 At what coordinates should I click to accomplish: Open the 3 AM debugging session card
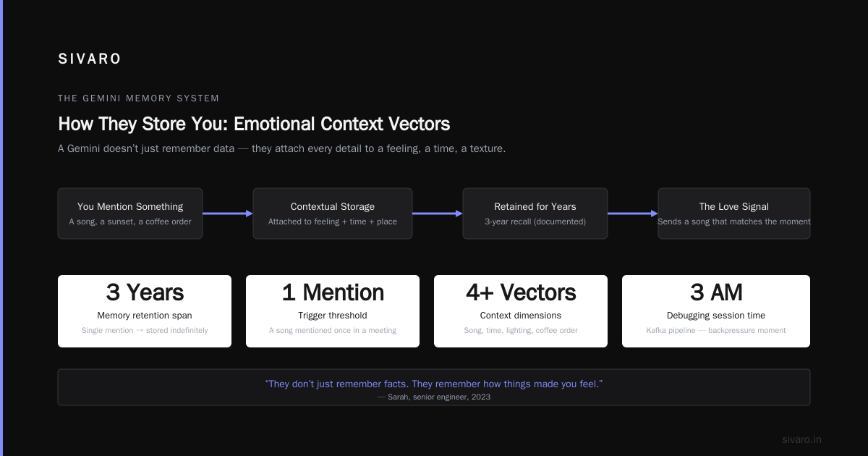click(716, 311)
